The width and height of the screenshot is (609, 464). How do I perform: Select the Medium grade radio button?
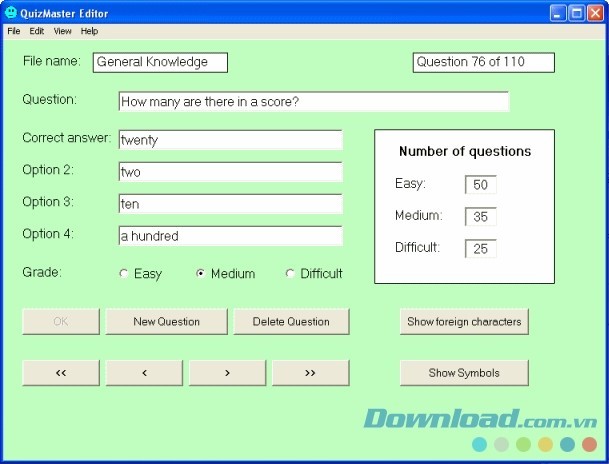click(x=201, y=274)
